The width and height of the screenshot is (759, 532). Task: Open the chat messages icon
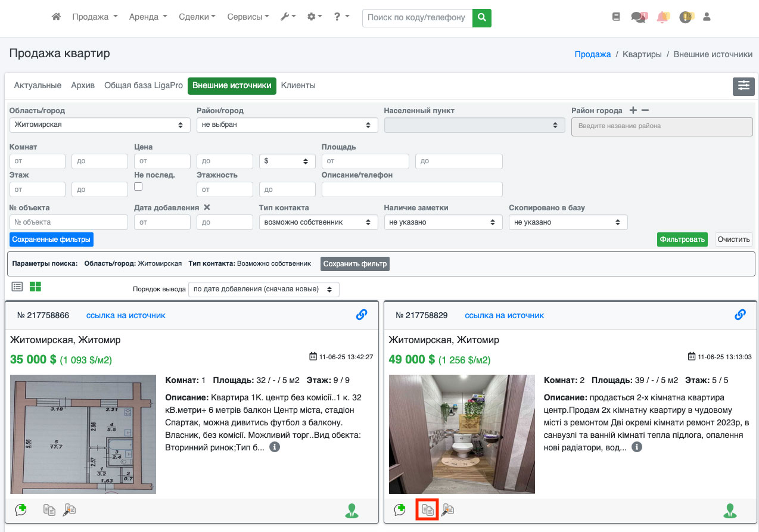638,17
